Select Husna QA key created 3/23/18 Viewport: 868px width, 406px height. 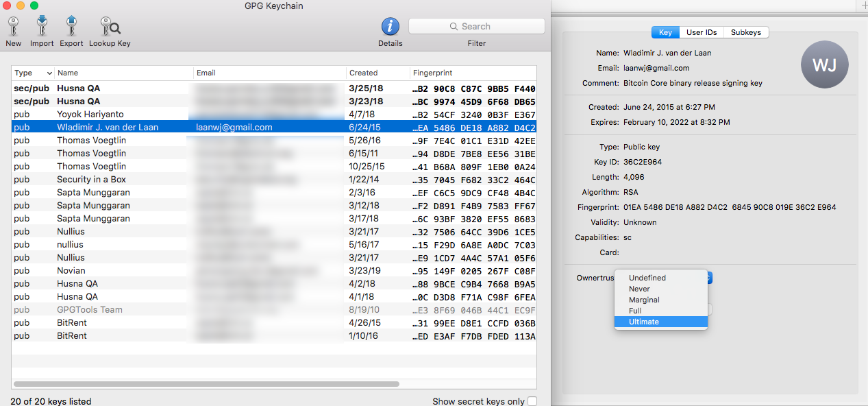point(274,101)
